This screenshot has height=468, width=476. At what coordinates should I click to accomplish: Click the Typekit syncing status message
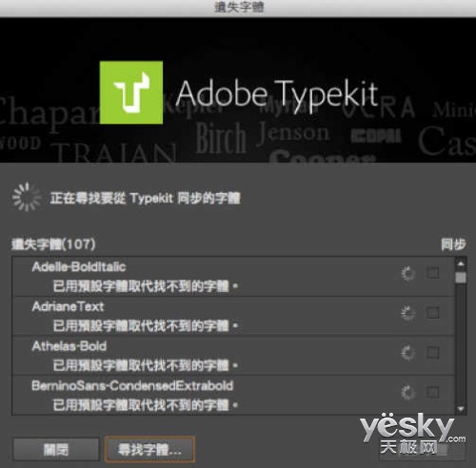click(x=145, y=198)
